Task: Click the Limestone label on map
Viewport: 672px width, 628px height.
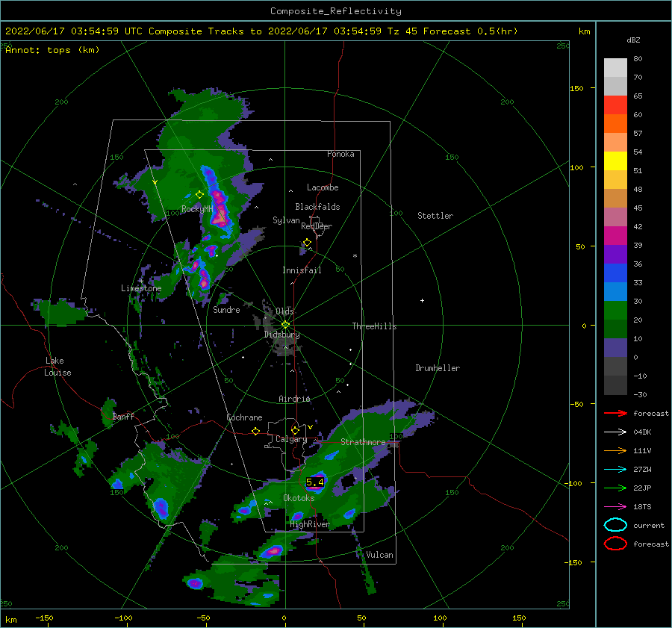Action: (x=141, y=288)
